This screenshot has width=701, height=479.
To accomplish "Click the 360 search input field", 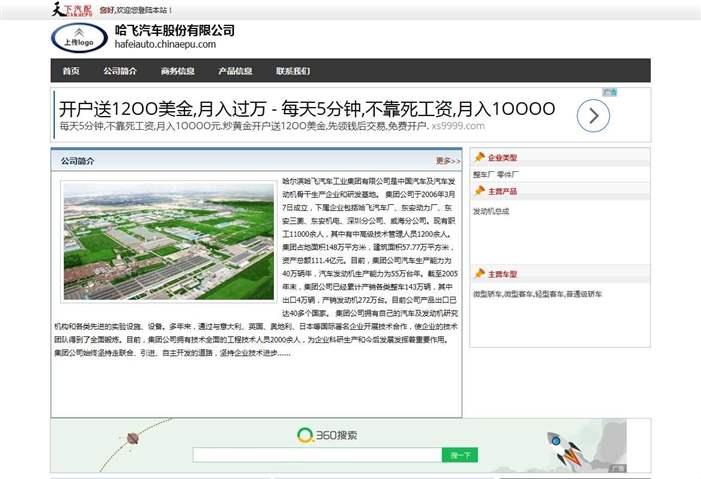I will pyautogui.click(x=317, y=455).
